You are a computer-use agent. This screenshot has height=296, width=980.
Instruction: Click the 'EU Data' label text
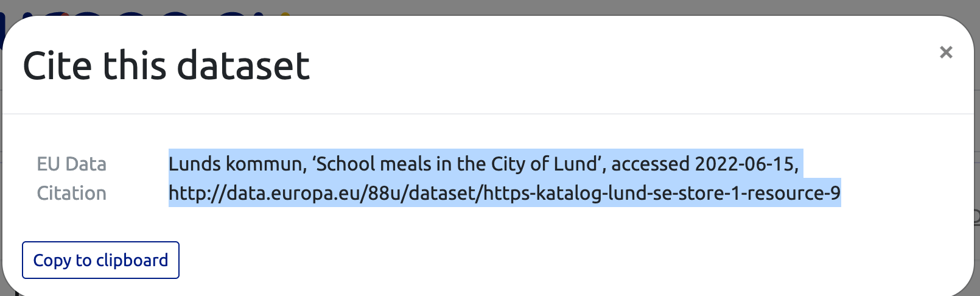coord(71,164)
